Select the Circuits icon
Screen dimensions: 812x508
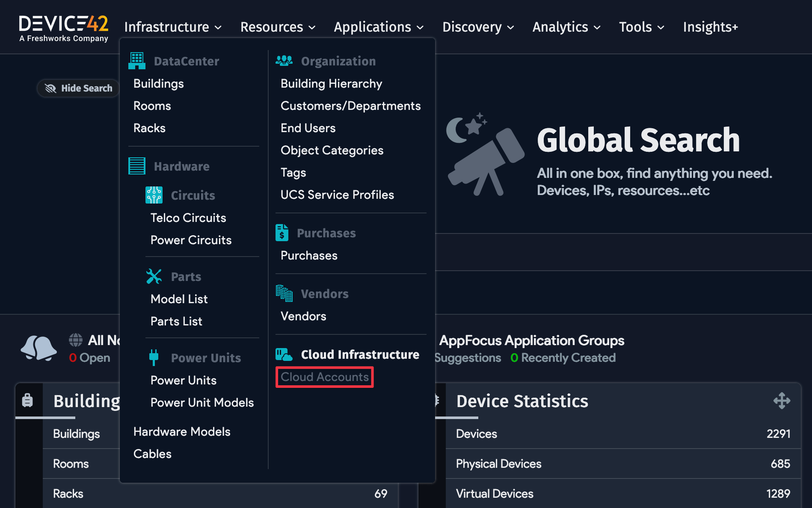pyautogui.click(x=154, y=195)
